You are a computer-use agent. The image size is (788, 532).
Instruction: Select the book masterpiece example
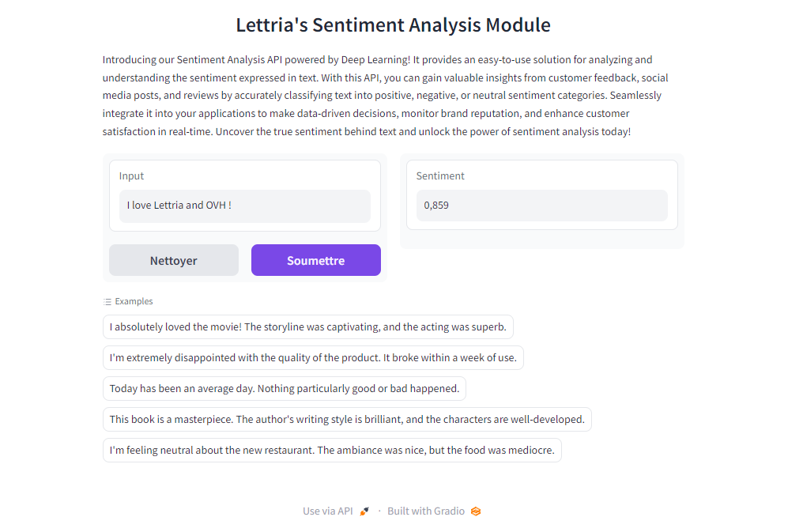(346, 419)
